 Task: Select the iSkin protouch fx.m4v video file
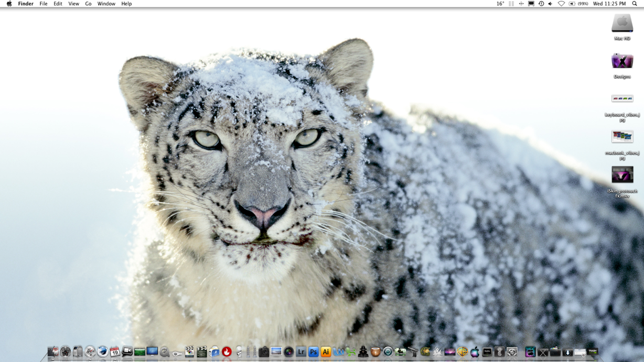[622, 174]
